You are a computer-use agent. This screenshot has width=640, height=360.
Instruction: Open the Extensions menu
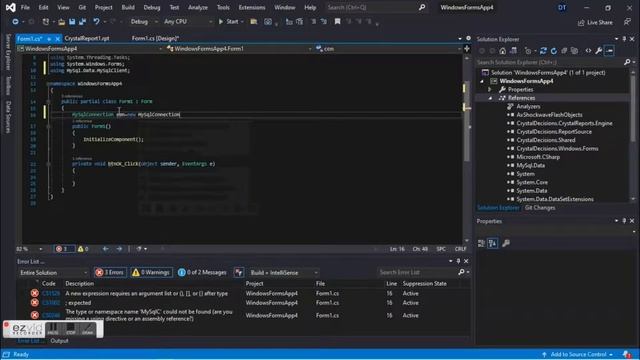point(251,7)
